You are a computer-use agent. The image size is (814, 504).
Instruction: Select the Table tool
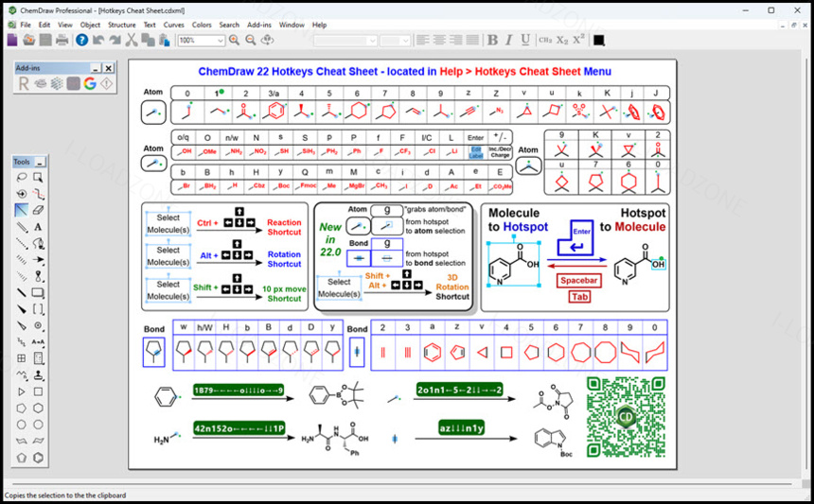point(21,358)
